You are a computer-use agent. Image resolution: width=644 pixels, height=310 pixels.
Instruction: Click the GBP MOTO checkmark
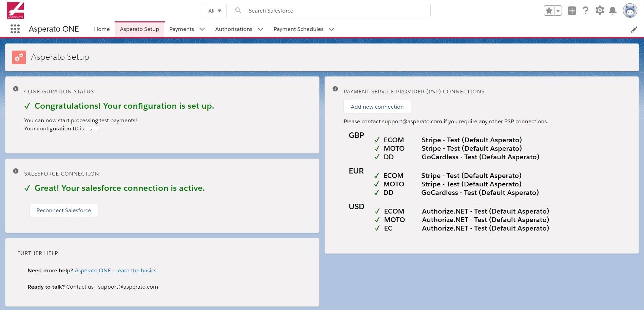(x=377, y=148)
